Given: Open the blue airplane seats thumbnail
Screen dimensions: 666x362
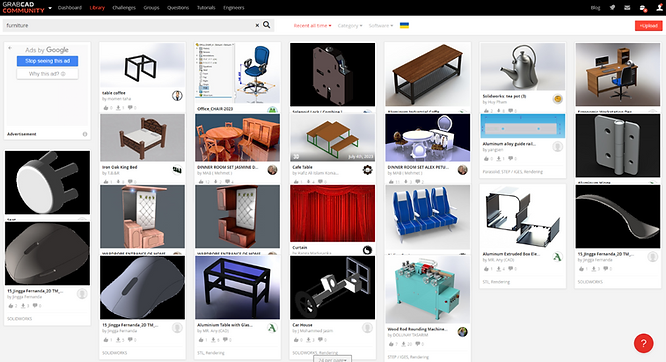Looking at the screenshot, I should (x=428, y=217).
